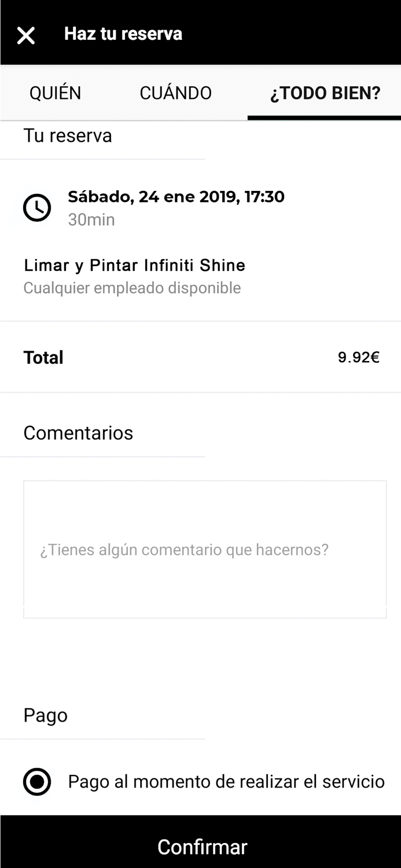Go back to the CUÁNDO tab
Image resolution: width=401 pixels, height=868 pixels.
176,93
